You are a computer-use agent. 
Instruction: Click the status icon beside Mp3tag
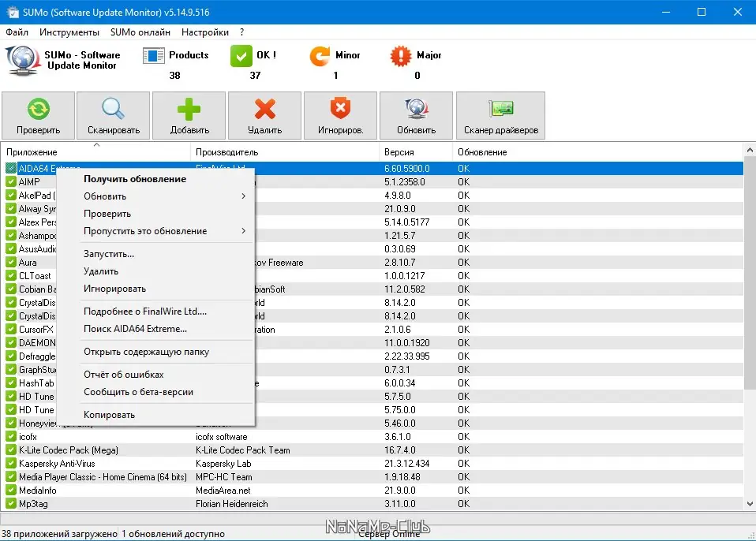(x=11, y=503)
